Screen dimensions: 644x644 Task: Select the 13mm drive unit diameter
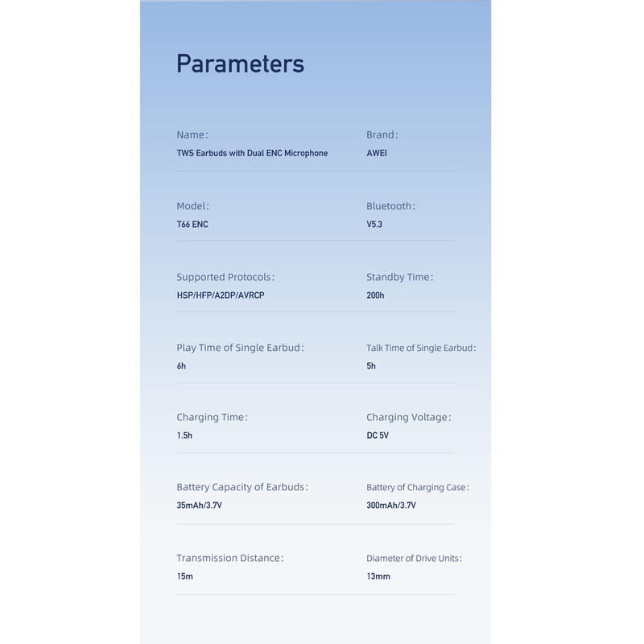378,576
